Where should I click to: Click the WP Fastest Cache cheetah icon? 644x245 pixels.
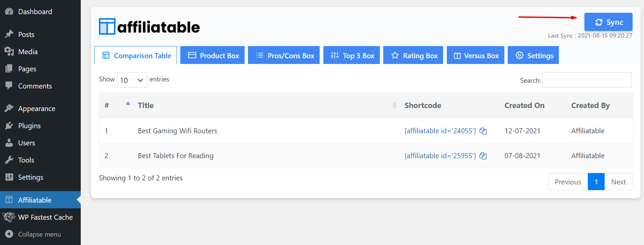point(9,217)
